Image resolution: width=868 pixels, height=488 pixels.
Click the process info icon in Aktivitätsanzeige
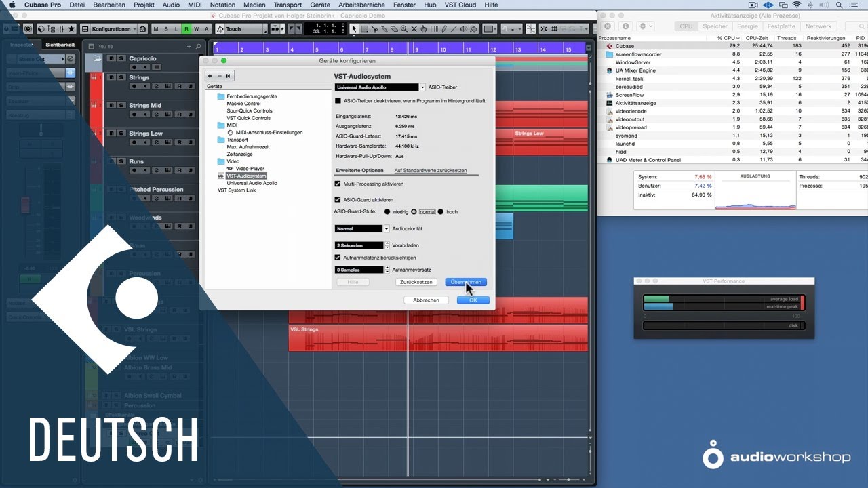click(625, 26)
